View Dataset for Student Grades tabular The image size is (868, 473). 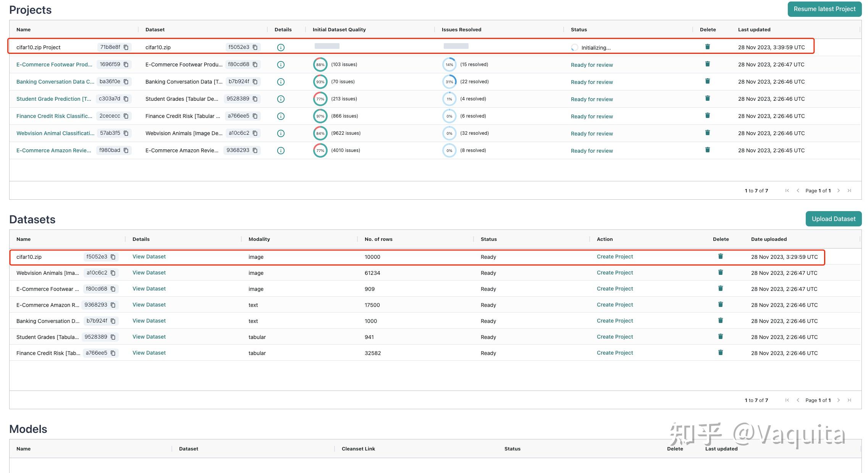[x=149, y=337]
